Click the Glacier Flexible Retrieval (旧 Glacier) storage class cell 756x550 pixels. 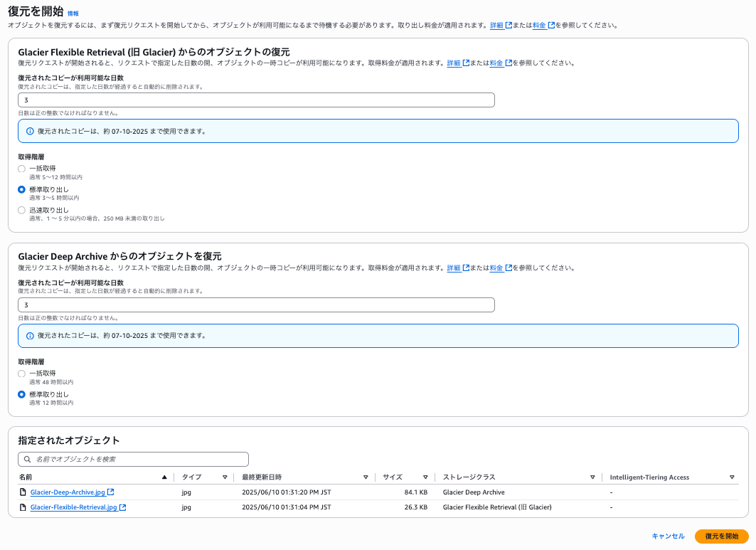coord(497,507)
